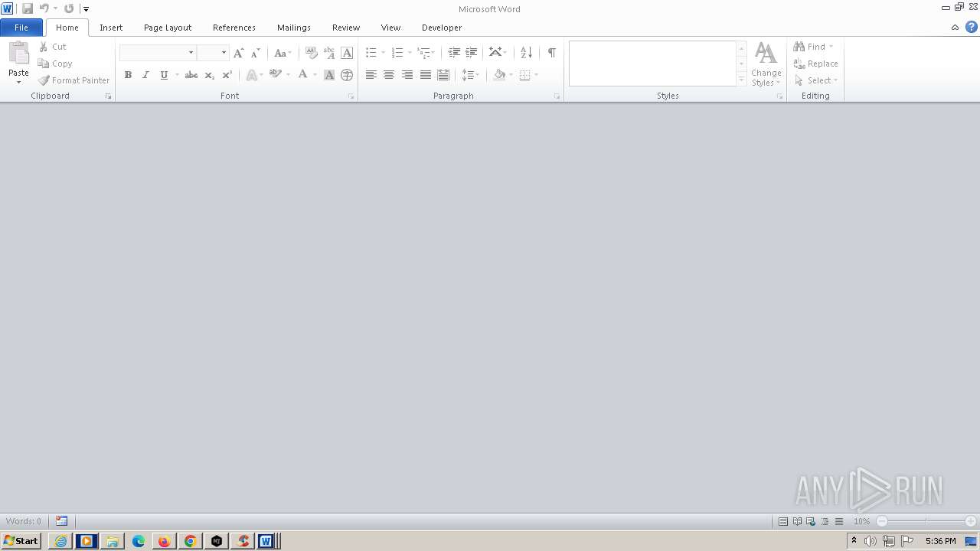This screenshot has height=551, width=980.
Task: Open the Font dialog launcher
Action: pos(351,96)
